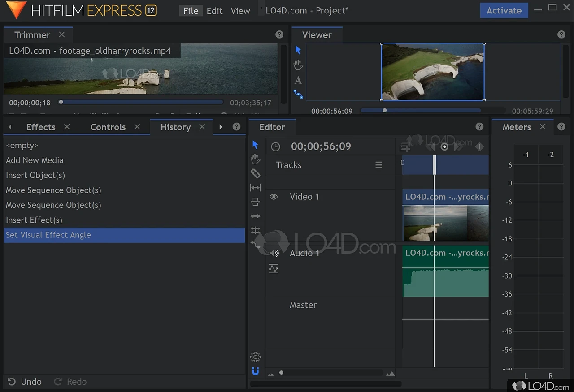The height and width of the screenshot is (392, 574).
Task: Close the Controls tab
Action: [x=137, y=127]
